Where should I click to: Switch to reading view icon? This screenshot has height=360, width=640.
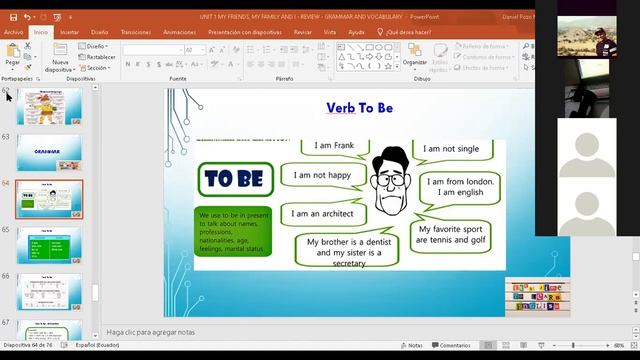coord(523,345)
